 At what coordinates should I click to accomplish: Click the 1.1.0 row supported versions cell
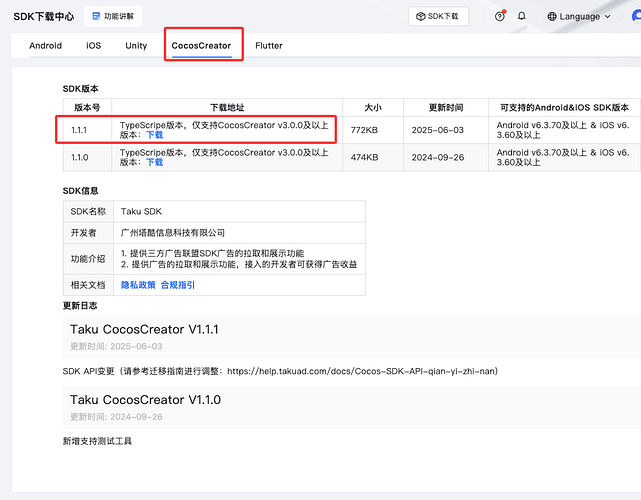[x=565, y=157]
